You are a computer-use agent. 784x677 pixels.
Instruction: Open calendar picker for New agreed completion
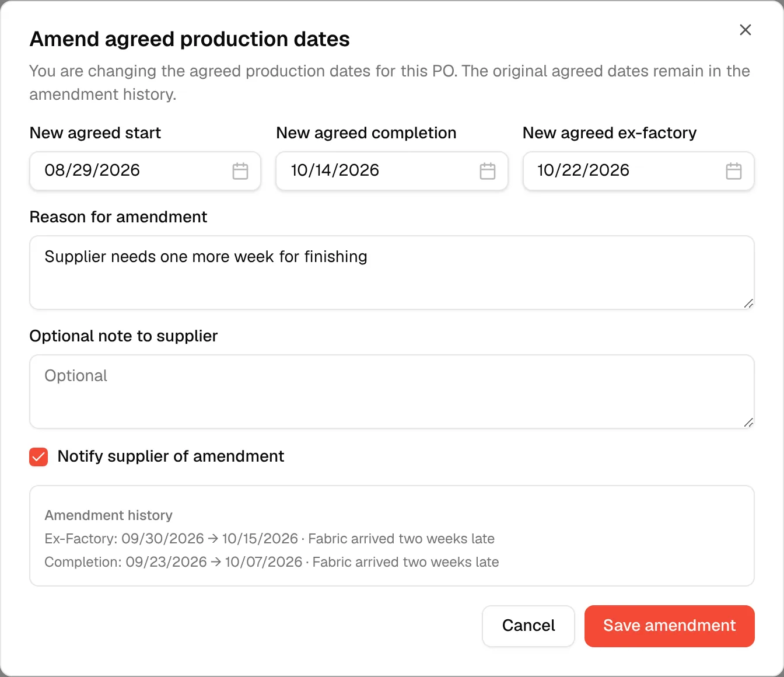point(488,171)
